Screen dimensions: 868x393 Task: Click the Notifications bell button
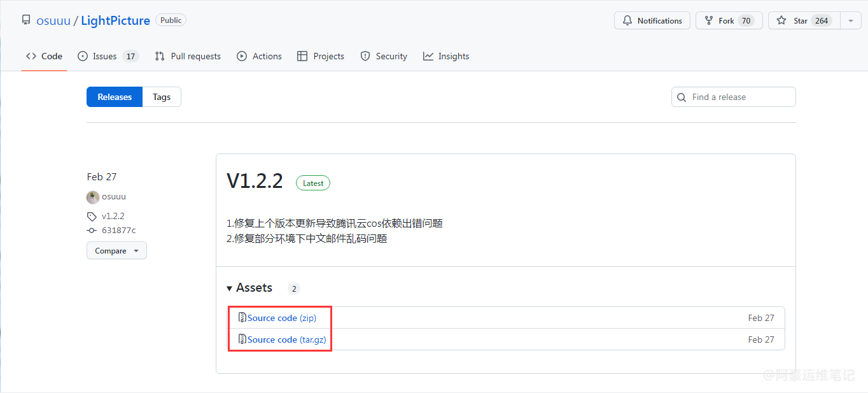[652, 20]
